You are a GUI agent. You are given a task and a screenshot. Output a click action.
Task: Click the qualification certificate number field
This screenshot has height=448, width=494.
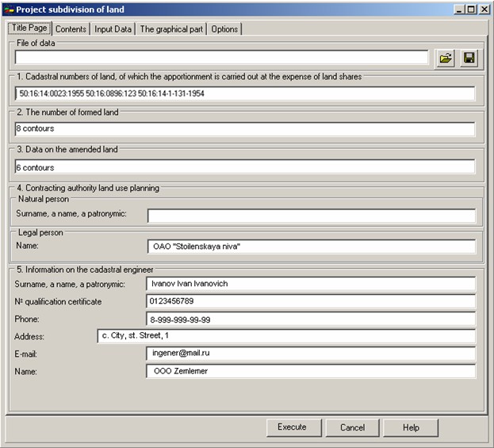311,301
